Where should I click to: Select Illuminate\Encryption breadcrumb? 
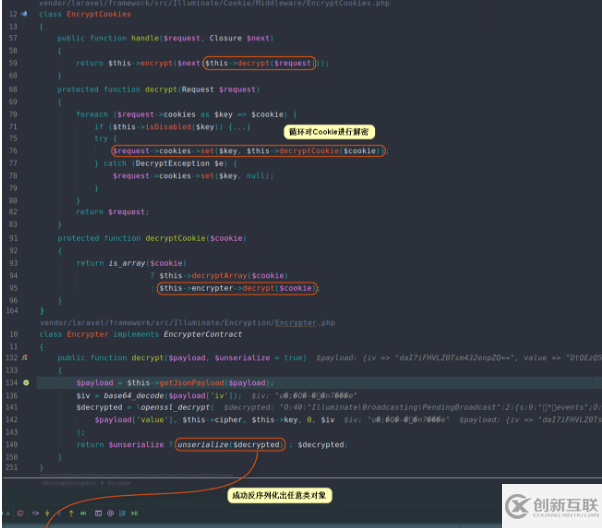click(68, 483)
